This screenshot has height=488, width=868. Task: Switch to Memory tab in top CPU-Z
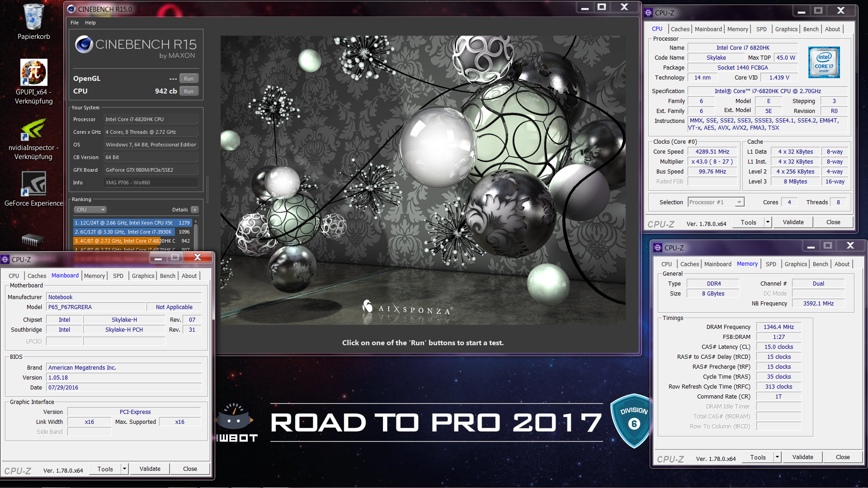[737, 29]
